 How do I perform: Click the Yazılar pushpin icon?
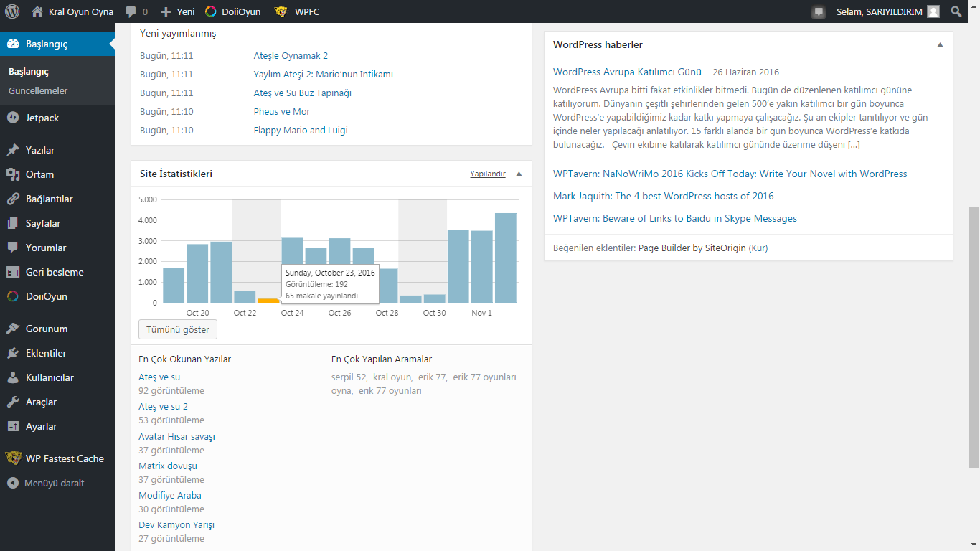pyautogui.click(x=13, y=150)
